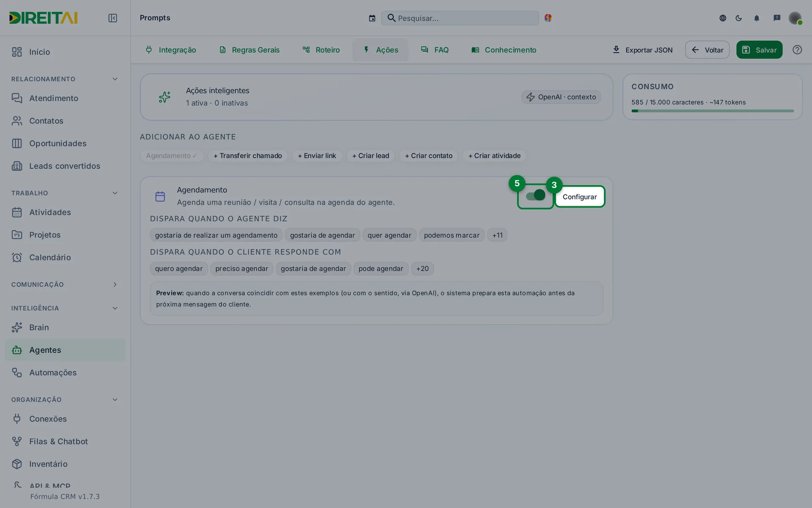
Task: Expand the +11 agent phrases chip
Action: pos(497,235)
